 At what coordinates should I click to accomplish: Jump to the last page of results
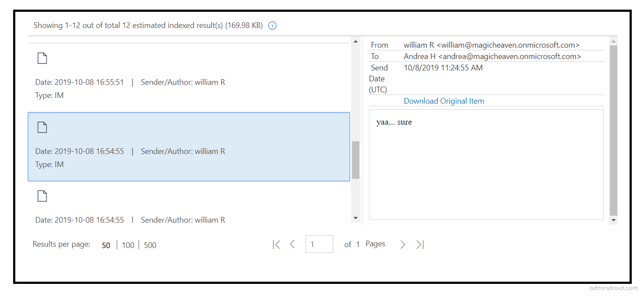[x=419, y=244]
